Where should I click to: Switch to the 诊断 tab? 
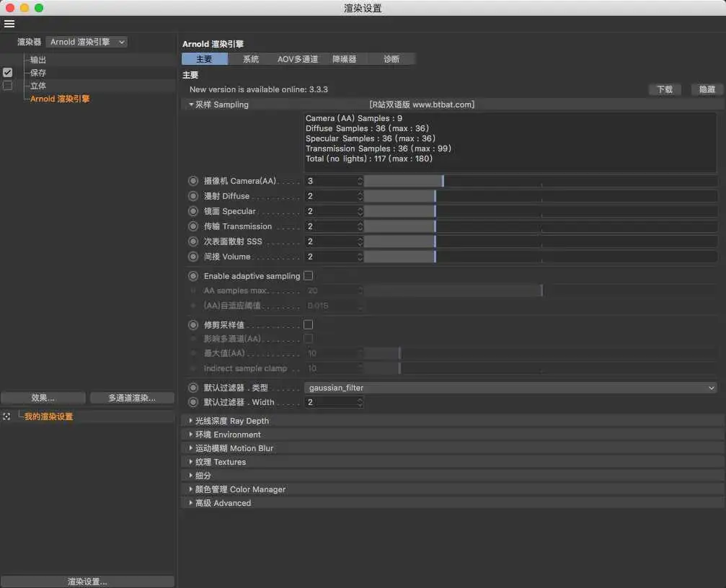[391, 59]
